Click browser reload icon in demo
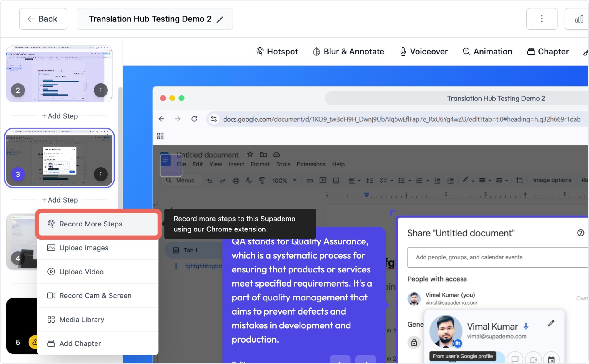This screenshot has height=364, width=589. tap(194, 119)
